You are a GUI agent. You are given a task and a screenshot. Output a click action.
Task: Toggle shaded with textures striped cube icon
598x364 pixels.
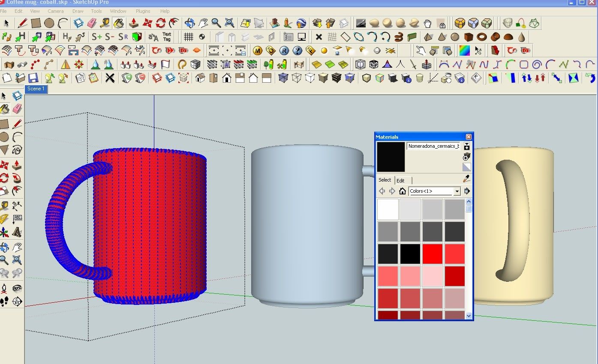click(337, 78)
